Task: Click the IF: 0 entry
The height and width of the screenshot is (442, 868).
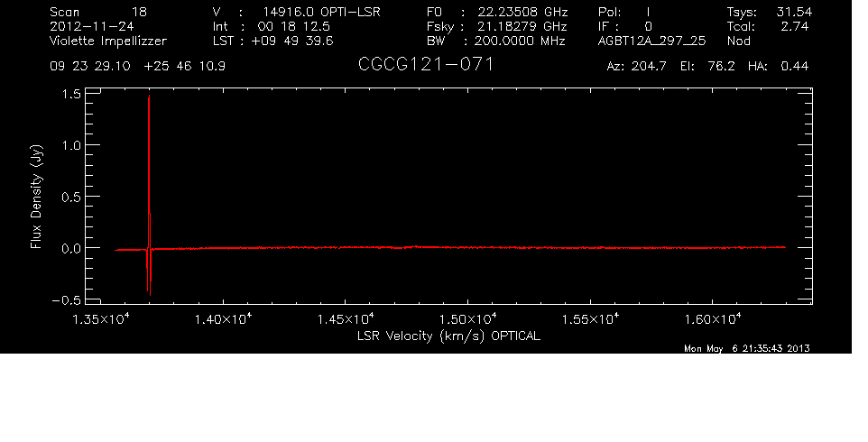Action: [x=625, y=26]
